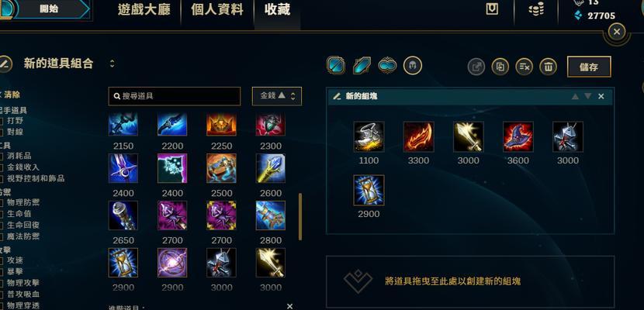Enable the 打野 checkbox

pos(2,121)
